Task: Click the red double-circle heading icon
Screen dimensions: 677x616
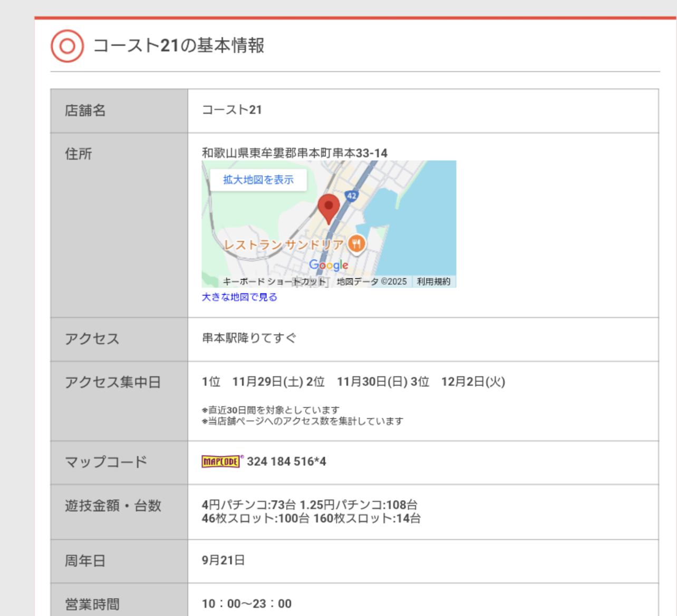Action: point(67,46)
